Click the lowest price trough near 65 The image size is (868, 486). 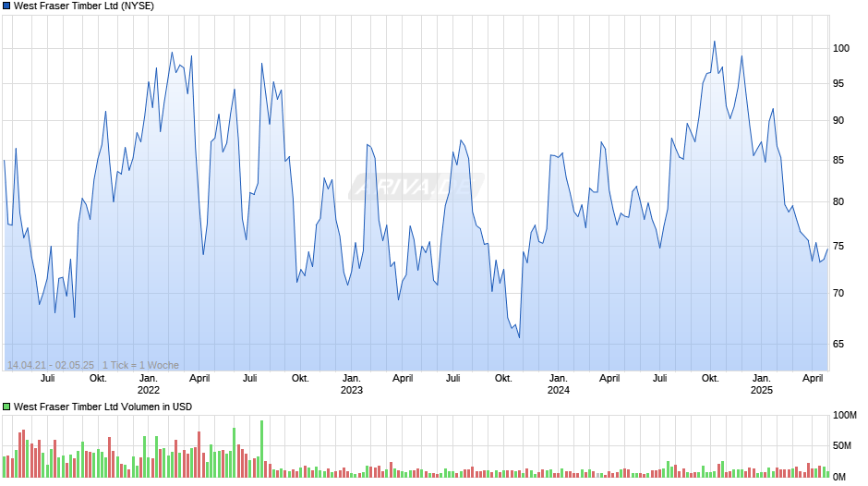(x=519, y=337)
